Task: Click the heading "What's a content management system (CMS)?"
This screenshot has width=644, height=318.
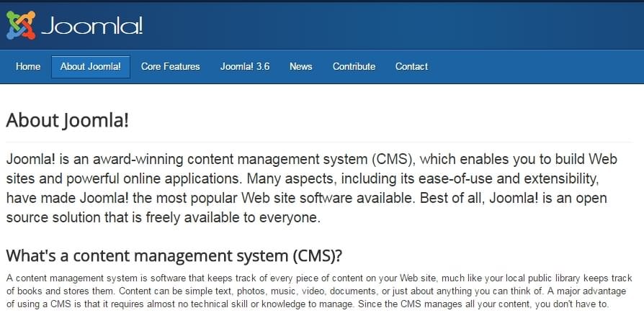Action: pos(174,256)
